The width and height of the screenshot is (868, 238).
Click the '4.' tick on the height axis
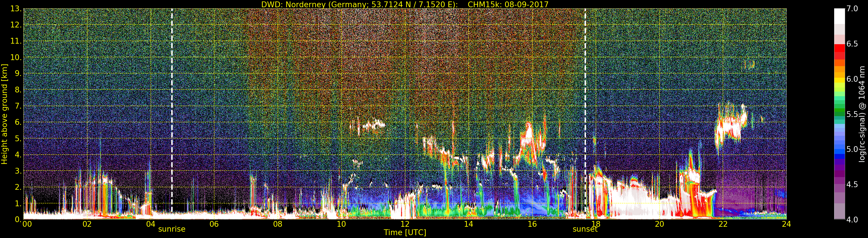click(x=18, y=155)
